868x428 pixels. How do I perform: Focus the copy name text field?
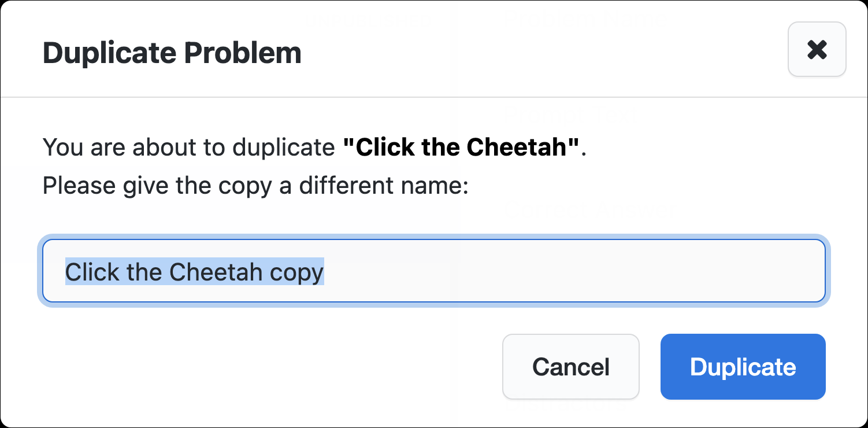click(433, 271)
